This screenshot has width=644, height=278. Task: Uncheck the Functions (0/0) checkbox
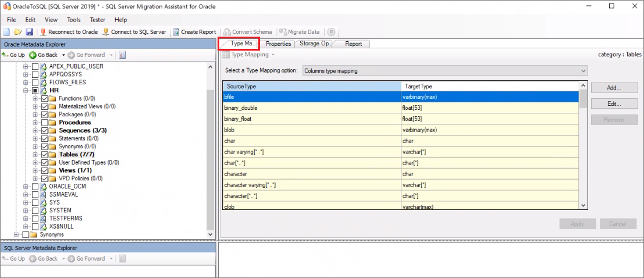click(45, 98)
